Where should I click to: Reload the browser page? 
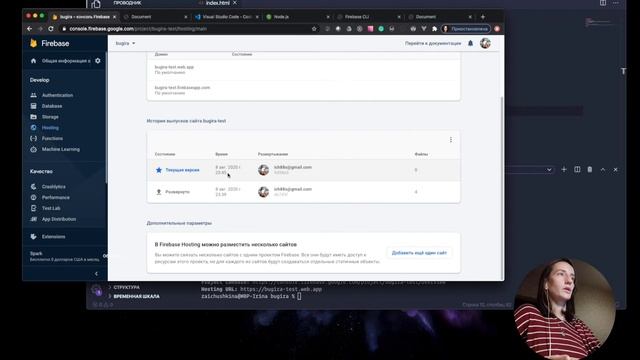[51, 29]
